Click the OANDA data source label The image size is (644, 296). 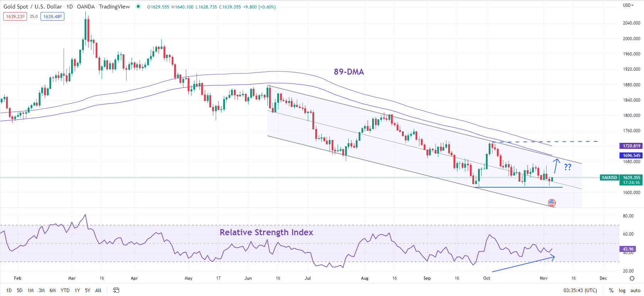point(86,7)
